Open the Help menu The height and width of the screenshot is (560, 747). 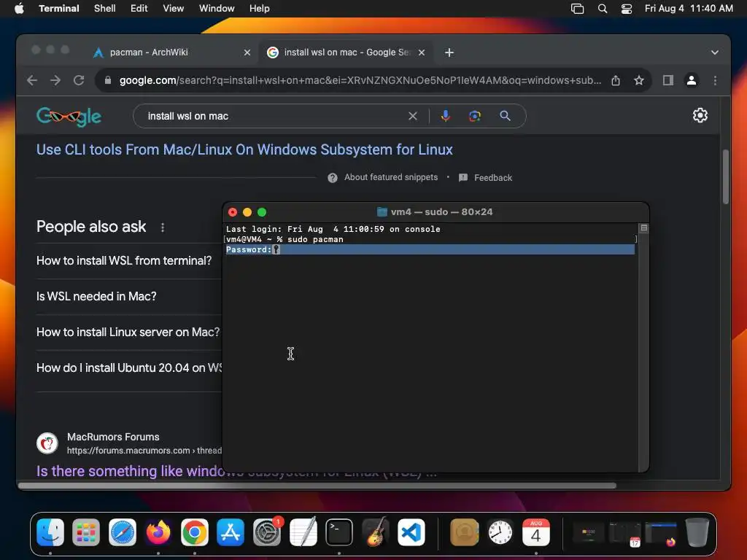point(260,9)
